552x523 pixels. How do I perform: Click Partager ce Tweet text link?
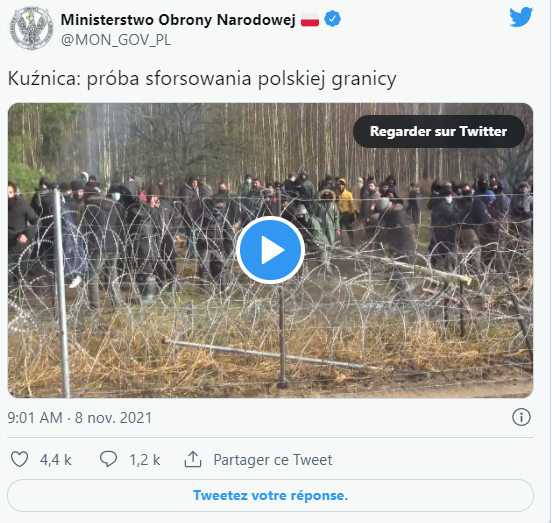(273, 460)
